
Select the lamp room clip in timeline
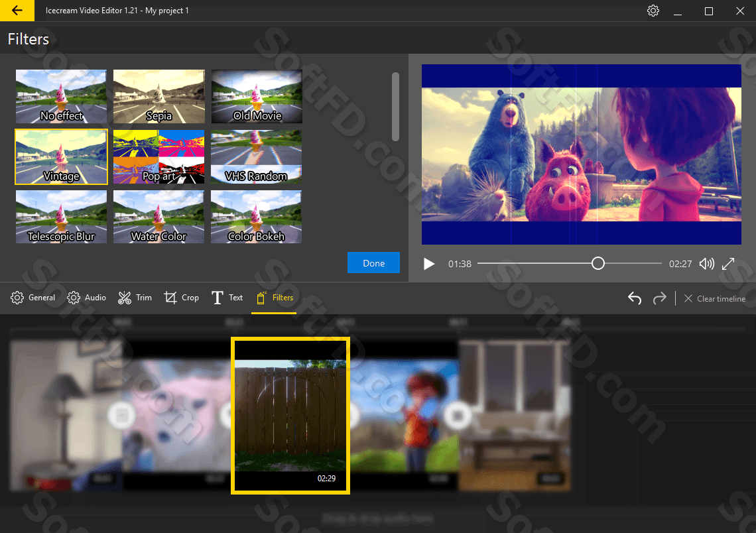(x=66, y=416)
